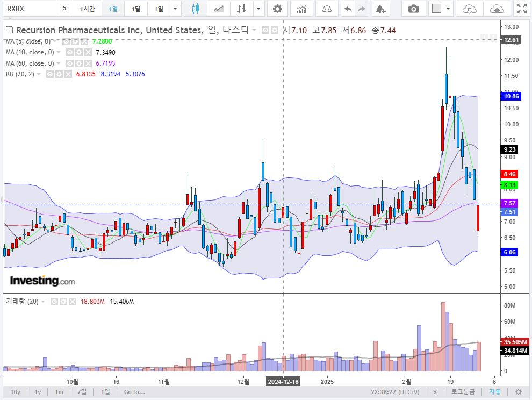Open settings for MA 60 indicator
Viewport: 532px width, 400px height.
pyautogui.click(x=78, y=63)
